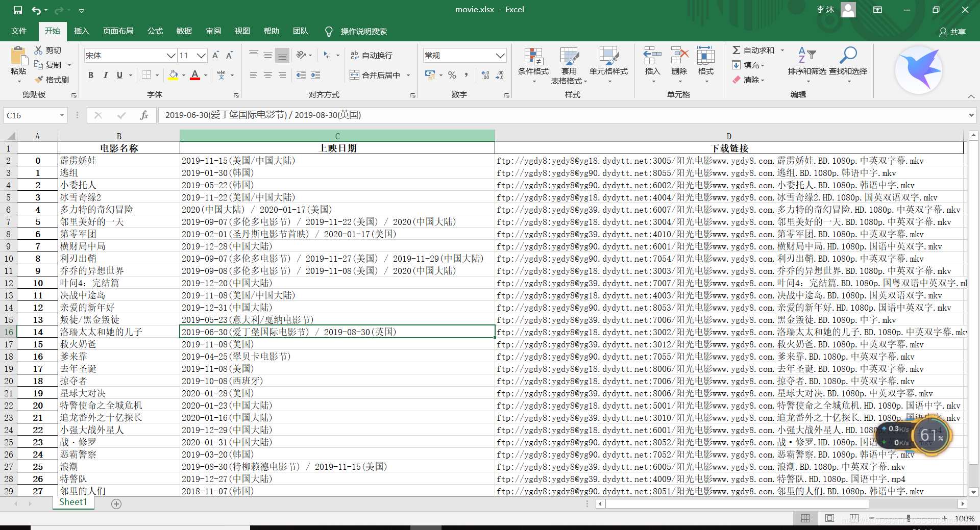Viewport: 980px width, 530px height.
Task: Click 操作说明搜索 search box
Action: 363,31
